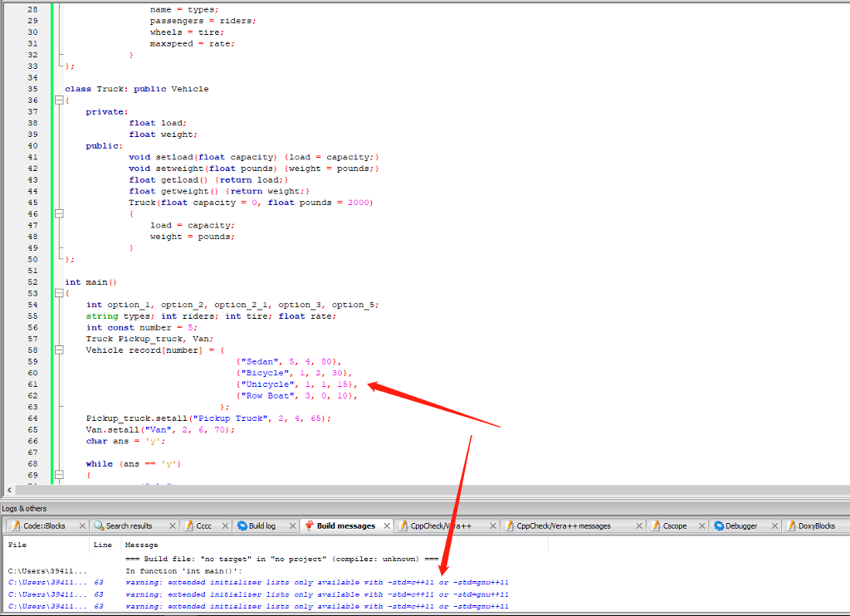The height and width of the screenshot is (616, 850).
Task: Open the Cccc tab
Action: click(204, 526)
